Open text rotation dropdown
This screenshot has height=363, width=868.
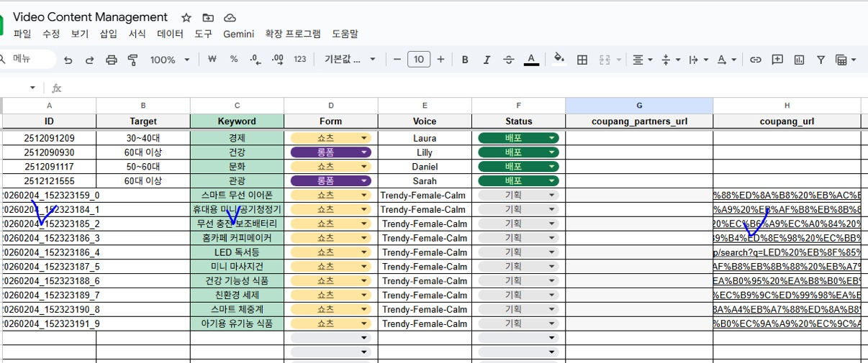click(727, 60)
